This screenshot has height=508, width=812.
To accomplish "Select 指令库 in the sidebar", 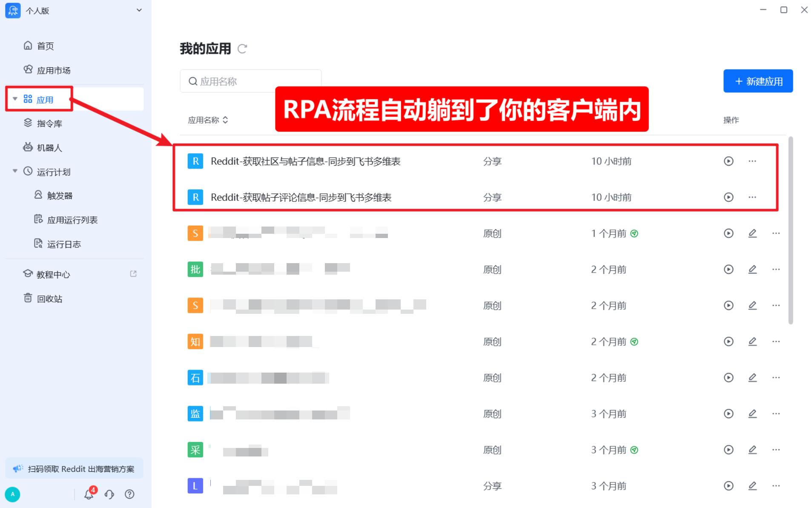I will point(43,123).
